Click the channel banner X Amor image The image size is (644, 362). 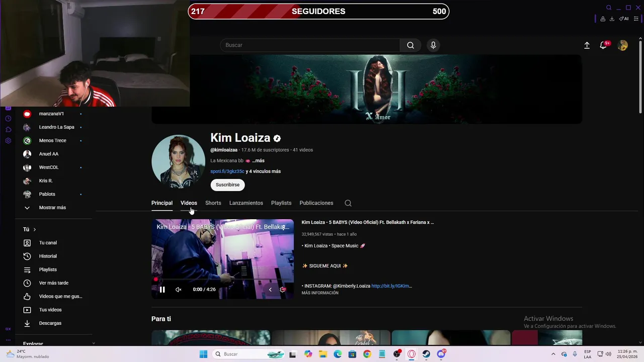click(367, 89)
